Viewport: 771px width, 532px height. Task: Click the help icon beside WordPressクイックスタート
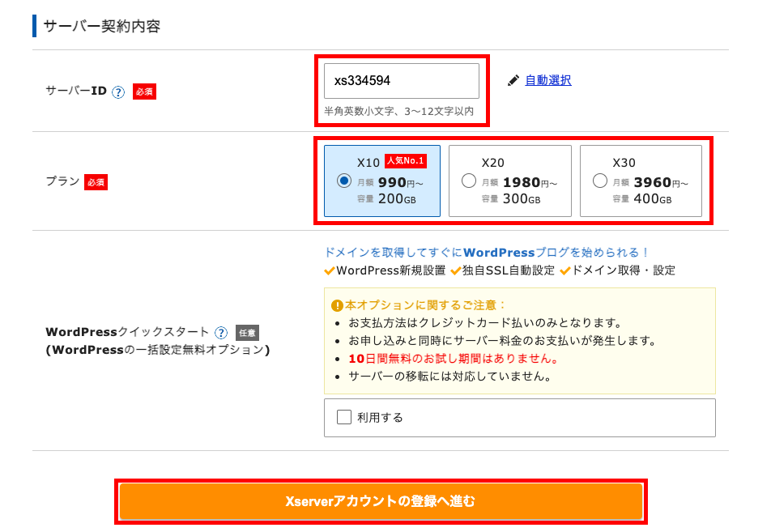tap(220, 332)
